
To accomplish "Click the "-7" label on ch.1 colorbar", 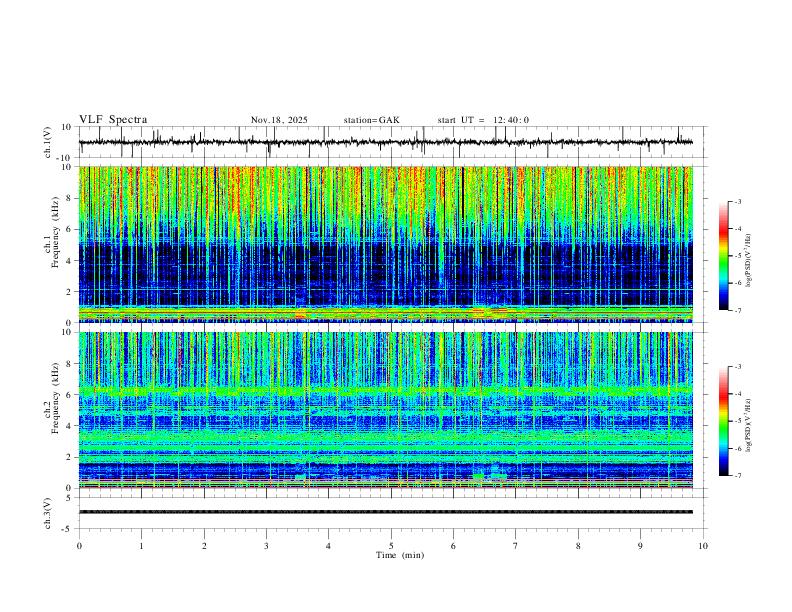I will click(x=737, y=311).
